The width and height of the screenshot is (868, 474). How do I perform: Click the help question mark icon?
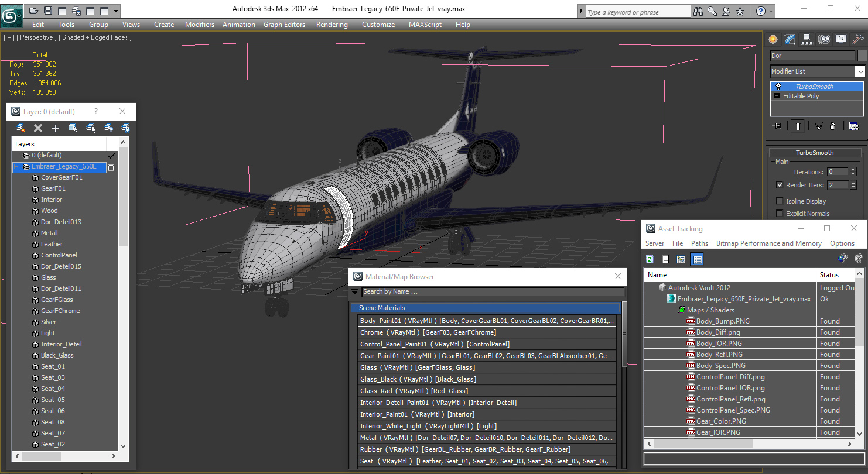[x=760, y=11]
